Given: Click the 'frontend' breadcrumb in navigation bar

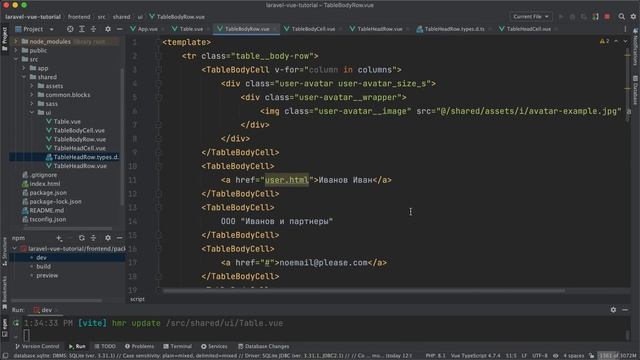Looking at the screenshot, I should [79, 17].
